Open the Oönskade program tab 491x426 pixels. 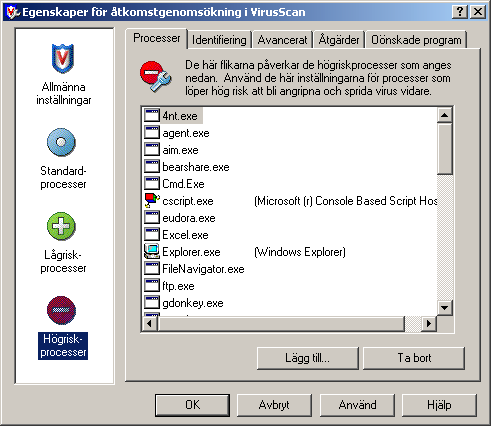[416, 40]
